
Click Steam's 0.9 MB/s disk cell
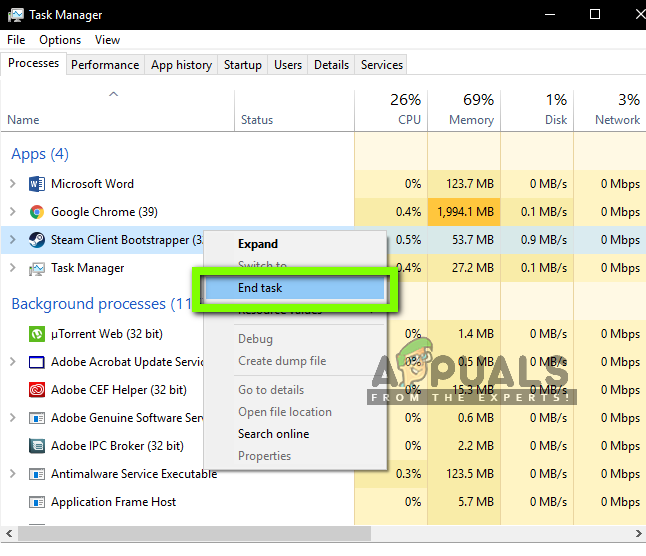point(537,240)
